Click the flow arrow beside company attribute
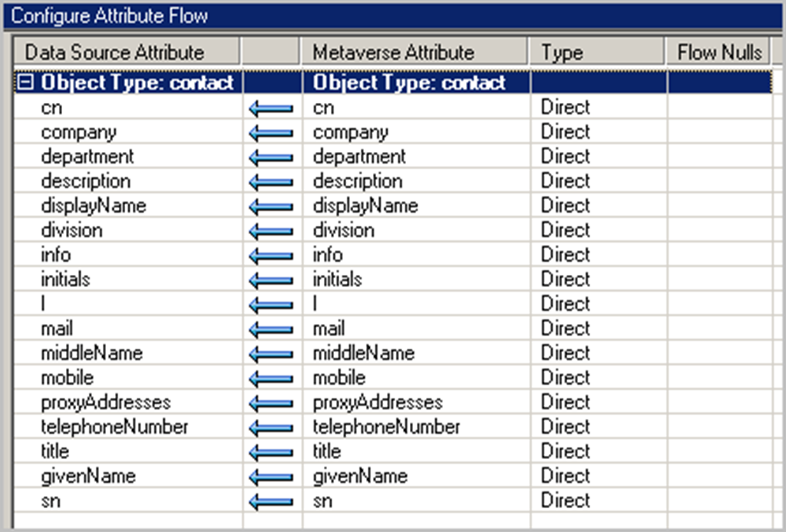The image size is (786, 532). click(270, 133)
